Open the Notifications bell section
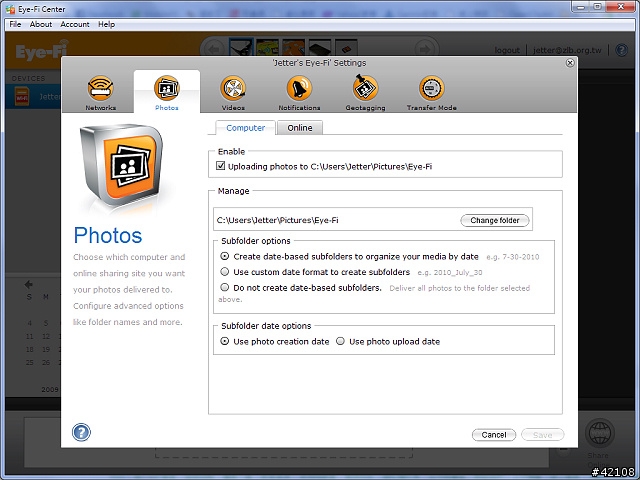This screenshot has width=640, height=480. pos(299,93)
